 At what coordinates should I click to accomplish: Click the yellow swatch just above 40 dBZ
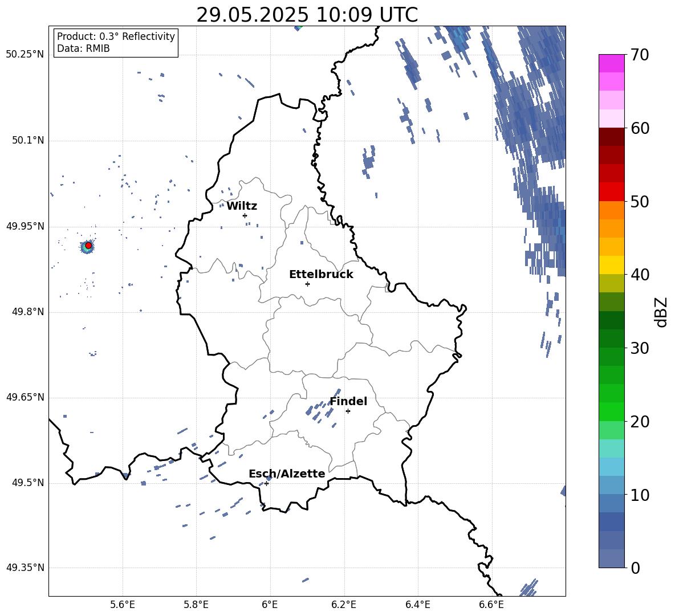(x=612, y=265)
